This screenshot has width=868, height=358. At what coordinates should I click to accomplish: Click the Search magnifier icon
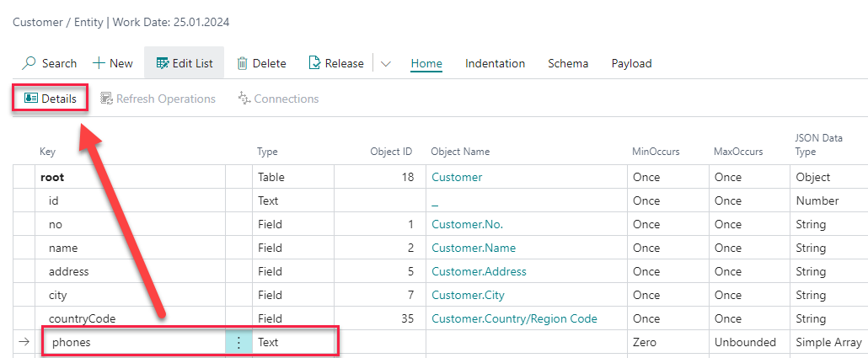click(x=29, y=63)
